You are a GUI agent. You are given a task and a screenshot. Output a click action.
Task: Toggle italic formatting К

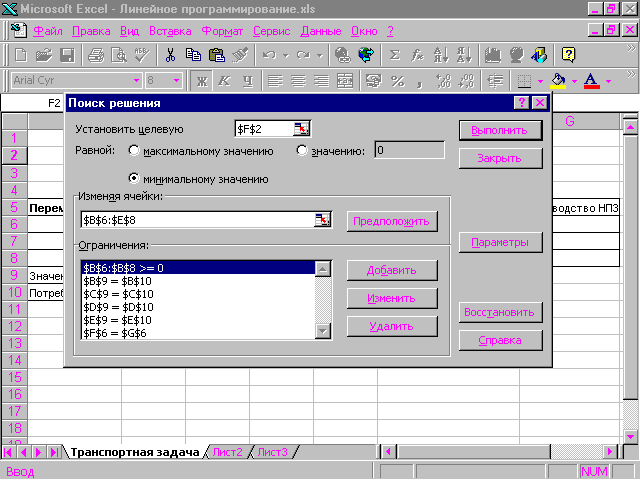(224, 81)
